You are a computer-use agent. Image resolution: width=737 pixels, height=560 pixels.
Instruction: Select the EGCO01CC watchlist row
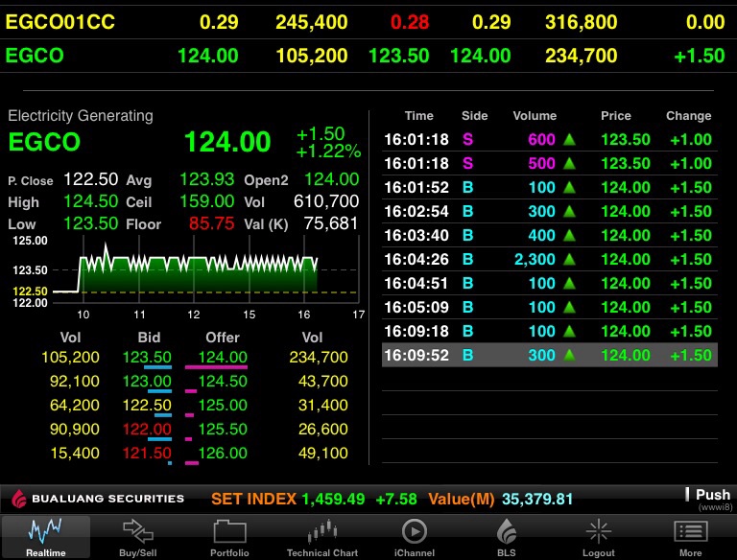tap(368, 22)
